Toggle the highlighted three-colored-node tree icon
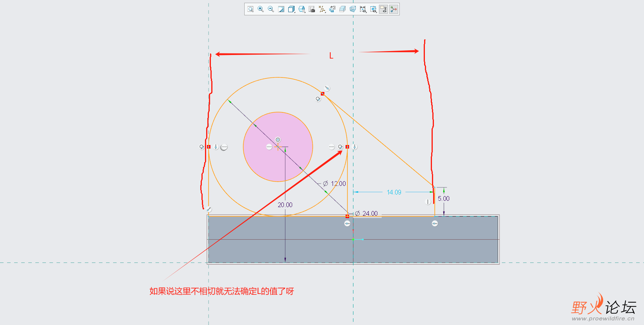Screen dimensions: 644x325 [393, 9]
